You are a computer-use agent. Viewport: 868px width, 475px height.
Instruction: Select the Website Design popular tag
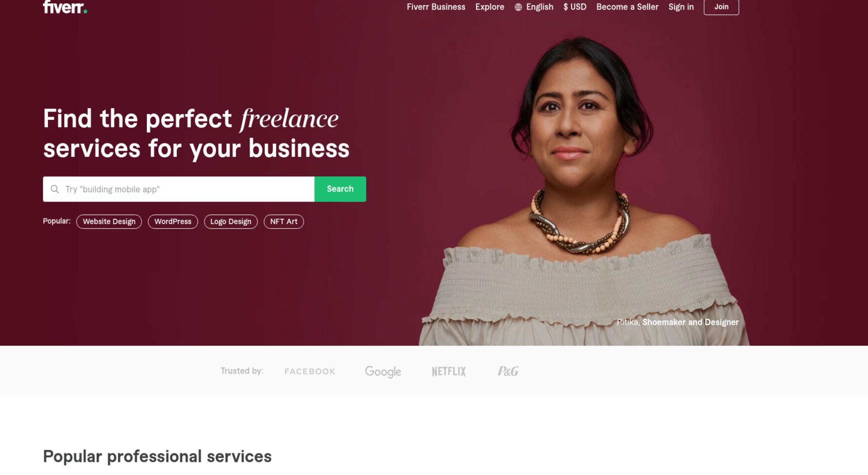pos(109,222)
